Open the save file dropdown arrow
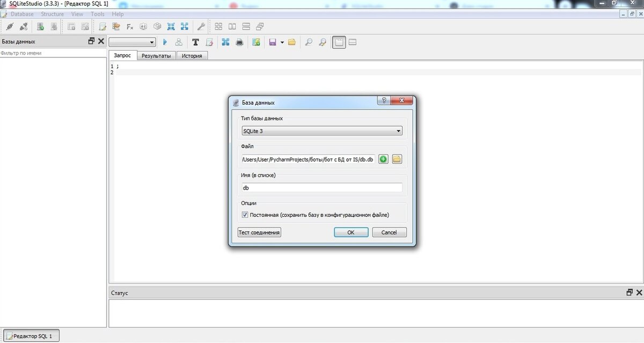Screen dimensions: 644x343 (x=282, y=42)
